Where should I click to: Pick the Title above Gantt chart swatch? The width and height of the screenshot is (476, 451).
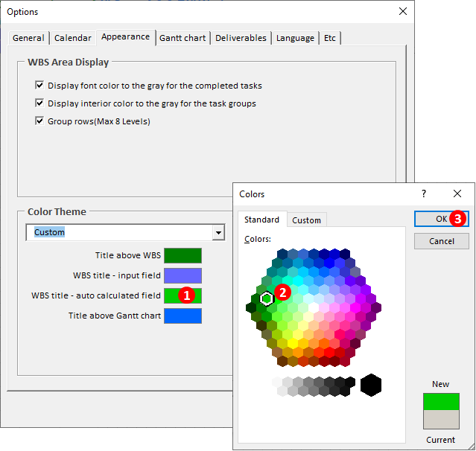(x=183, y=316)
